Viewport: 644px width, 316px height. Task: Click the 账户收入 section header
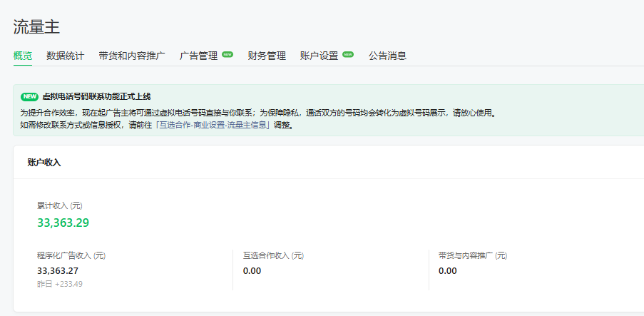coord(44,163)
